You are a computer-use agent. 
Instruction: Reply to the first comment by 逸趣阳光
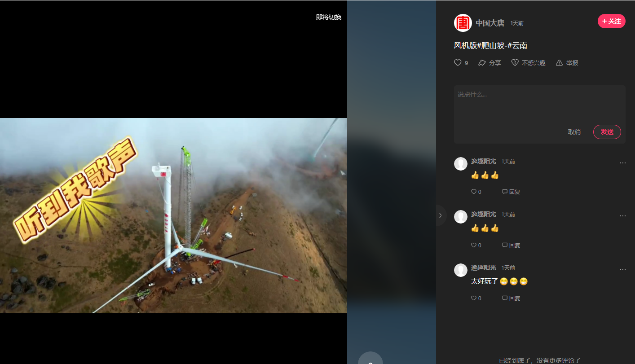[511, 192]
